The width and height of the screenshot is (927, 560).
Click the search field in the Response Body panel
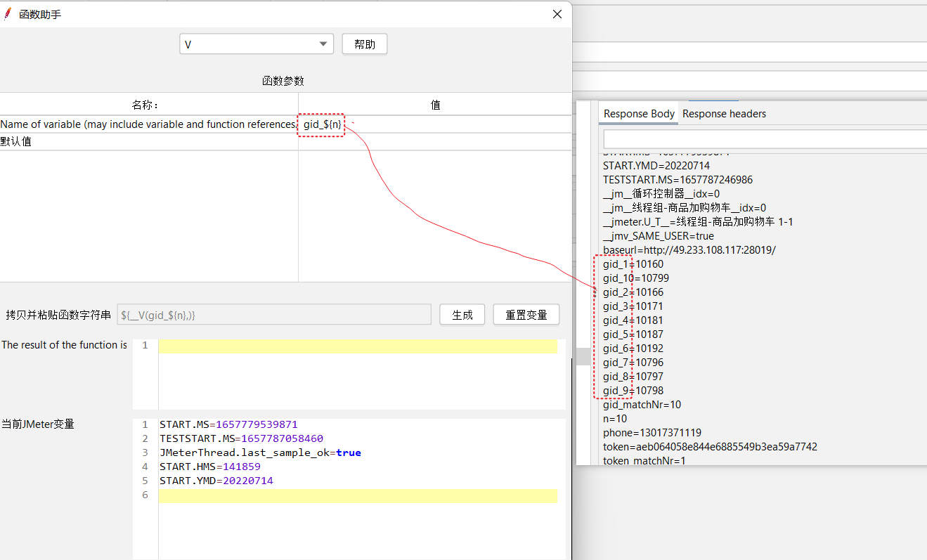point(765,139)
